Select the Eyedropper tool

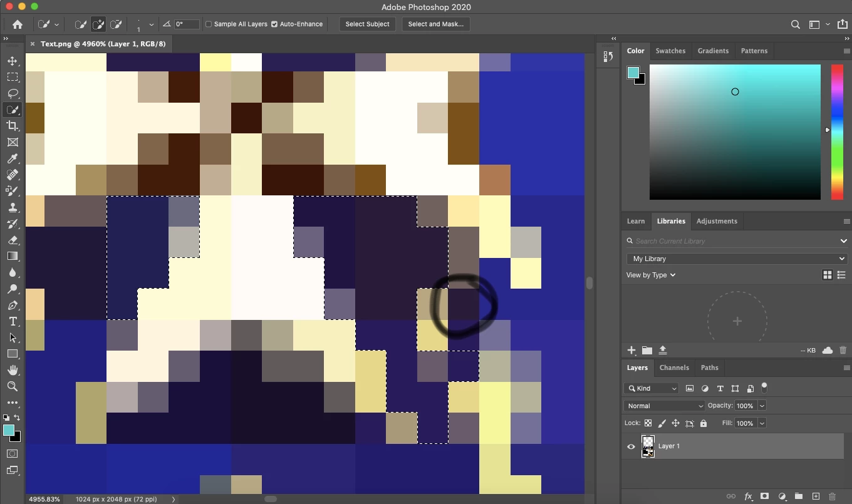click(12, 158)
